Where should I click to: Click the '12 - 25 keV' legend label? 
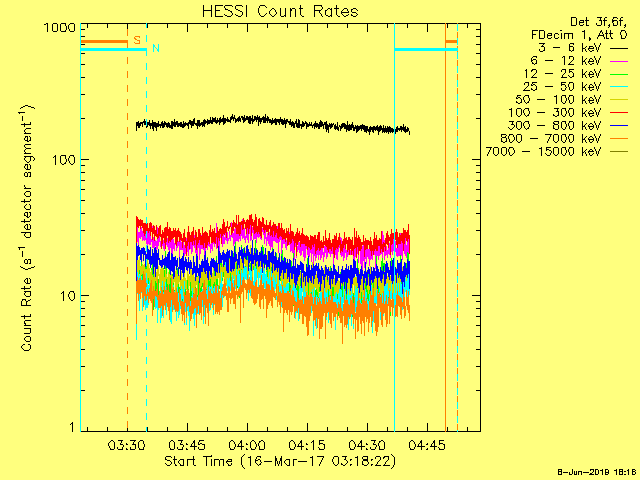(x=562, y=74)
